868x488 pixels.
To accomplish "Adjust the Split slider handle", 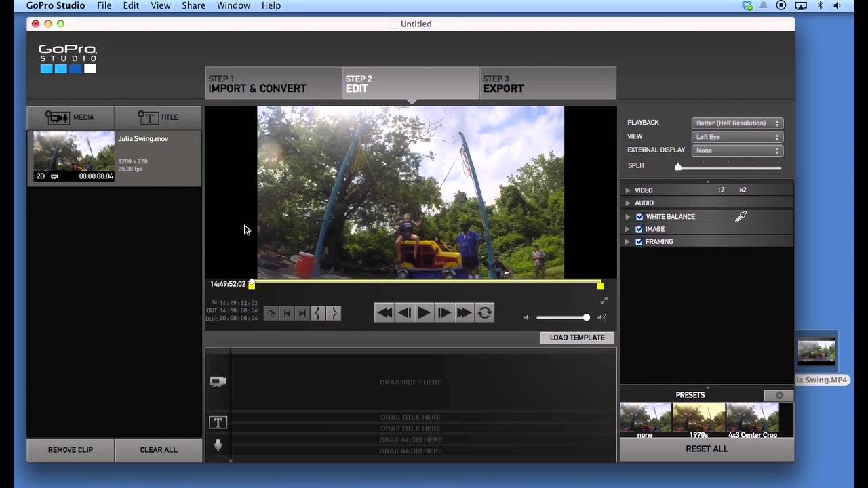I will click(678, 166).
